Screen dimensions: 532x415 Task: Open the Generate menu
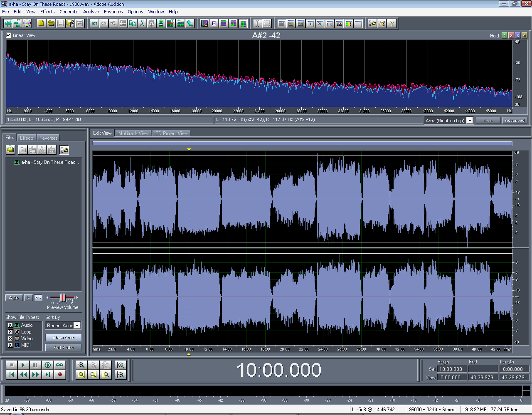pos(69,12)
